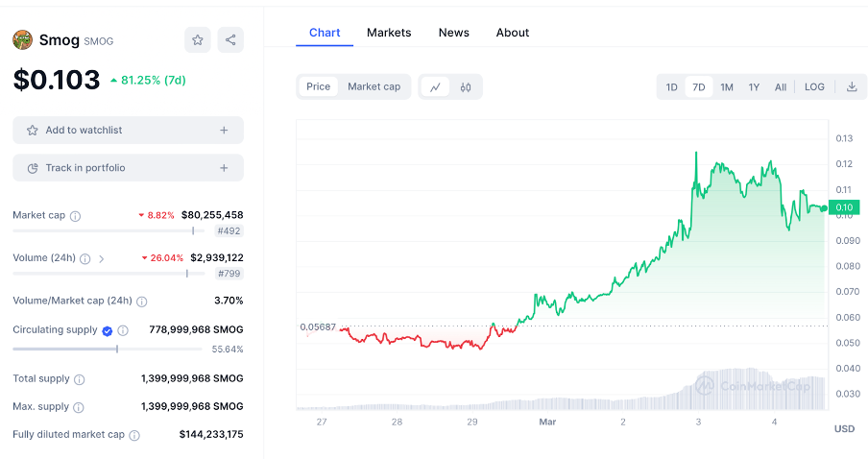Select the 1M time range
Viewport: 868px width, 459px height.
(x=727, y=87)
